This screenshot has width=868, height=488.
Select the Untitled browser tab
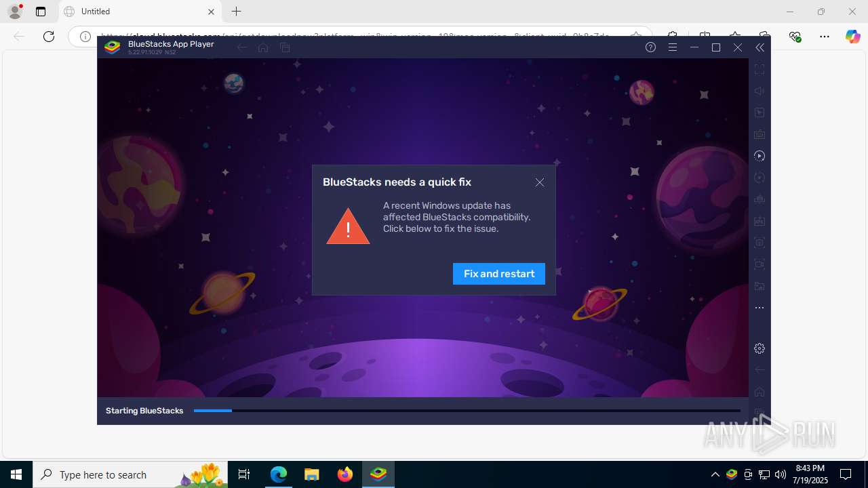click(x=140, y=12)
